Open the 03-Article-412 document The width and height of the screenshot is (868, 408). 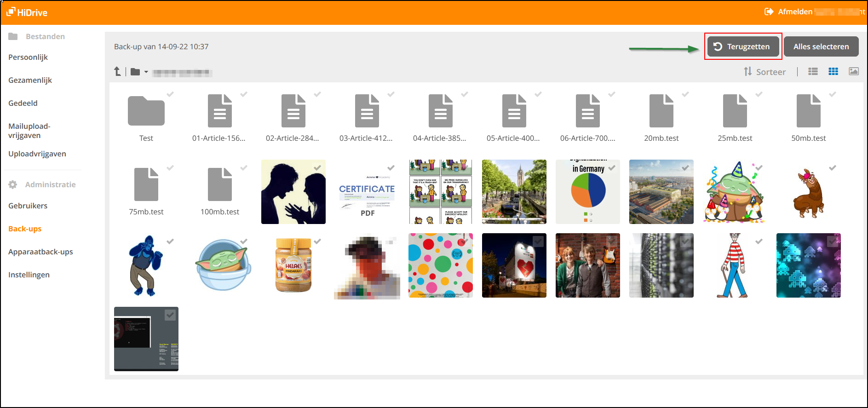point(367,111)
